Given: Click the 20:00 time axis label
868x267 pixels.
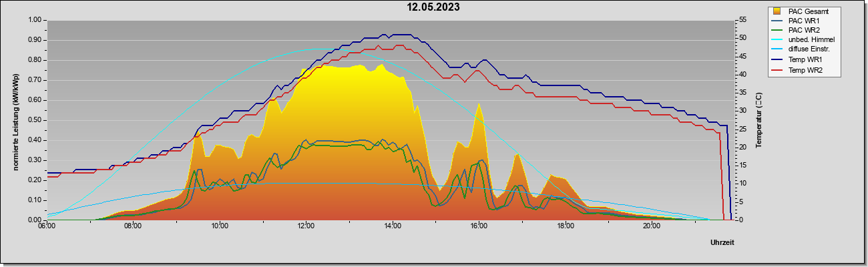Looking at the screenshot, I should (x=652, y=226).
